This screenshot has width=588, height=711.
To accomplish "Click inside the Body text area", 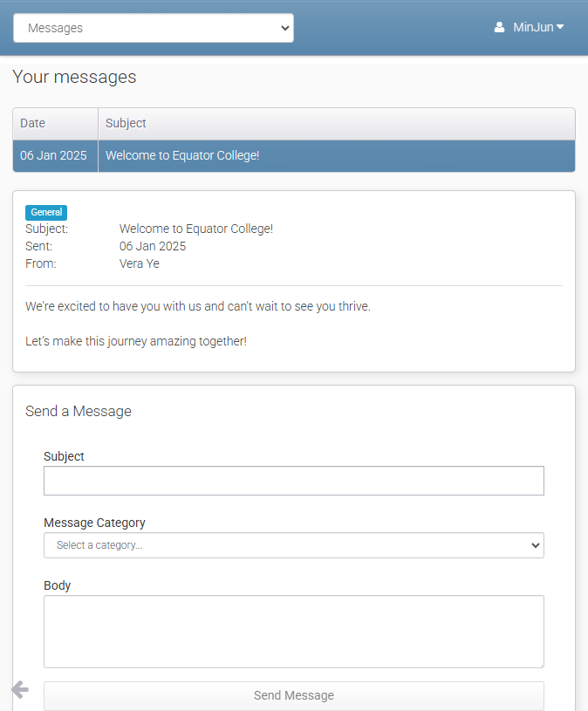I will click(293, 631).
